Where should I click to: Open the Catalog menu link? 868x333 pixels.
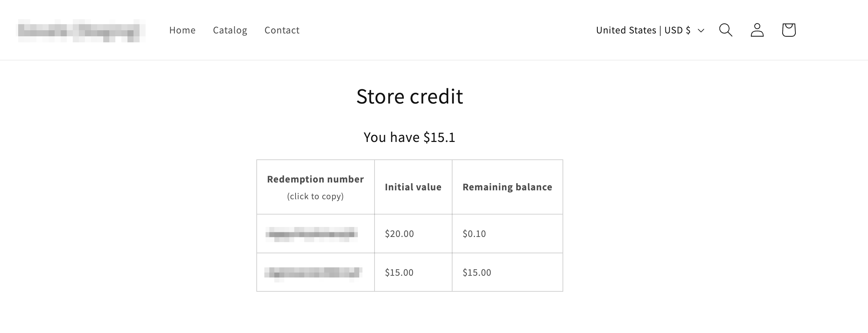pos(230,30)
